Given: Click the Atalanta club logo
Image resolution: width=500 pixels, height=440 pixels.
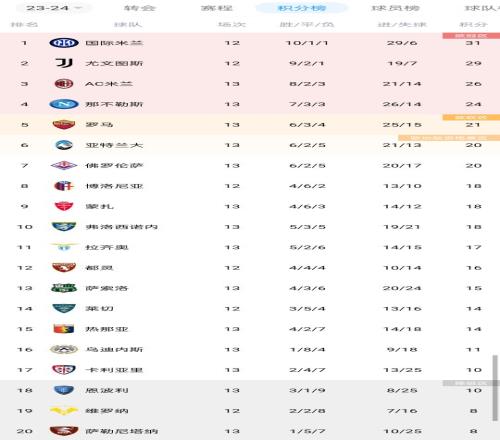Looking at the screenshot, I should (64, 145).
